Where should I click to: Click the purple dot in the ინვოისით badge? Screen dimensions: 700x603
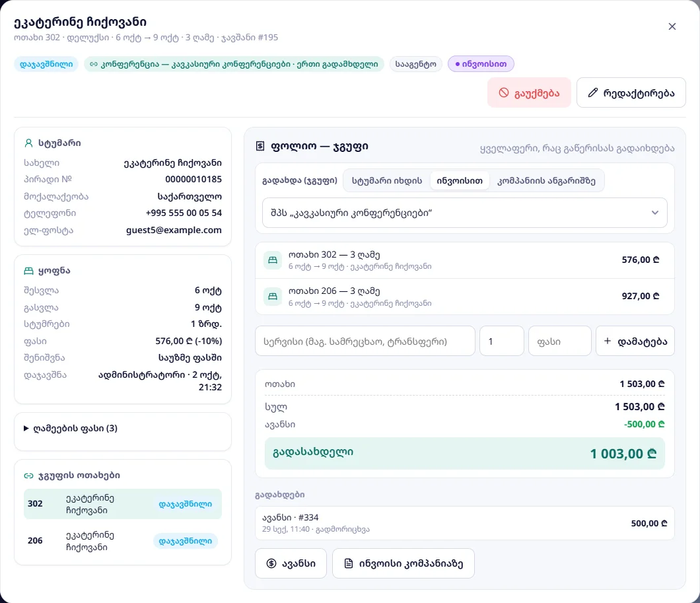457,64
